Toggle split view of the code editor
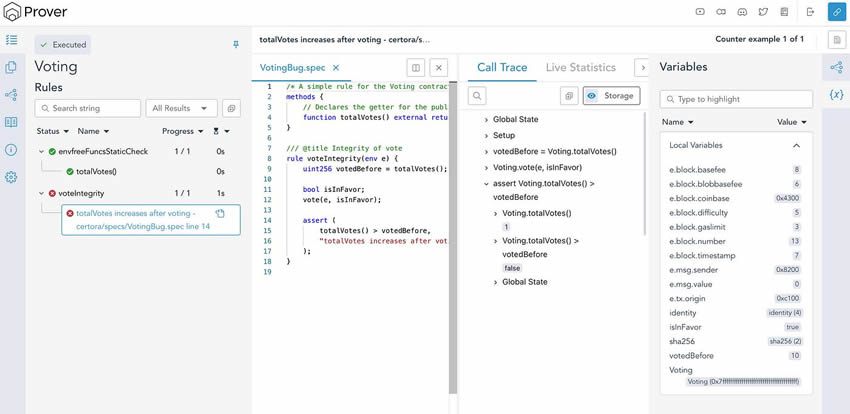Image resolution: width=850 pixels, height=414 pixels. pos(415,68)
